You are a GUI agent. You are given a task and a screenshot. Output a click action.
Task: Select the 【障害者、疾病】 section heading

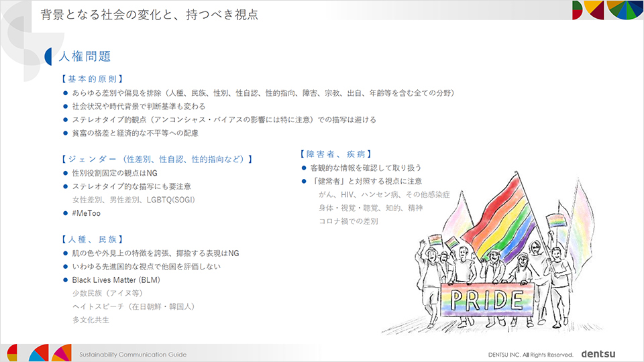point(336,154)
